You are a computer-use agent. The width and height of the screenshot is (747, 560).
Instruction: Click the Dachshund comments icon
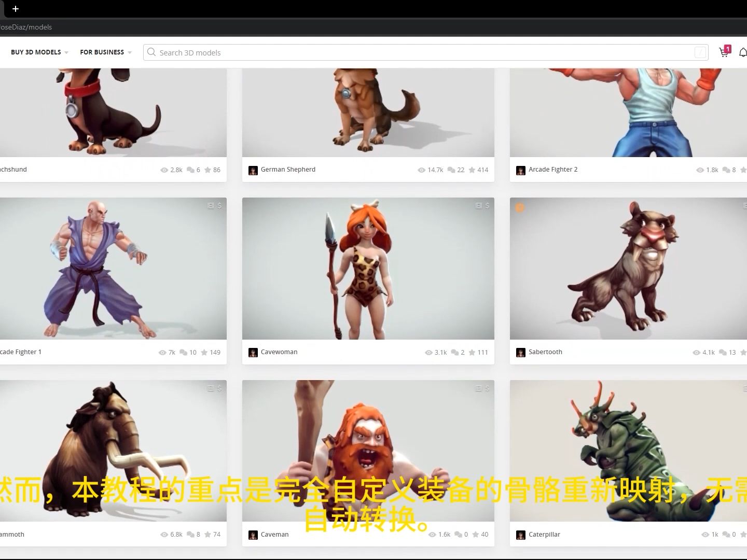(190, 170)
